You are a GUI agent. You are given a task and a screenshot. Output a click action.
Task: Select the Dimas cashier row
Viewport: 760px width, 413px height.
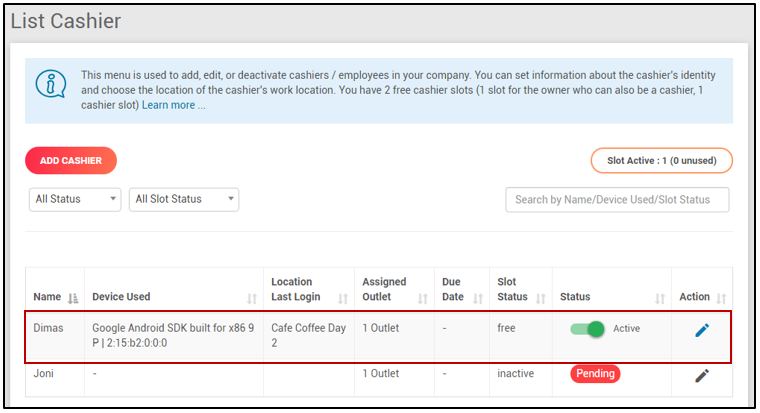(300, 337)
